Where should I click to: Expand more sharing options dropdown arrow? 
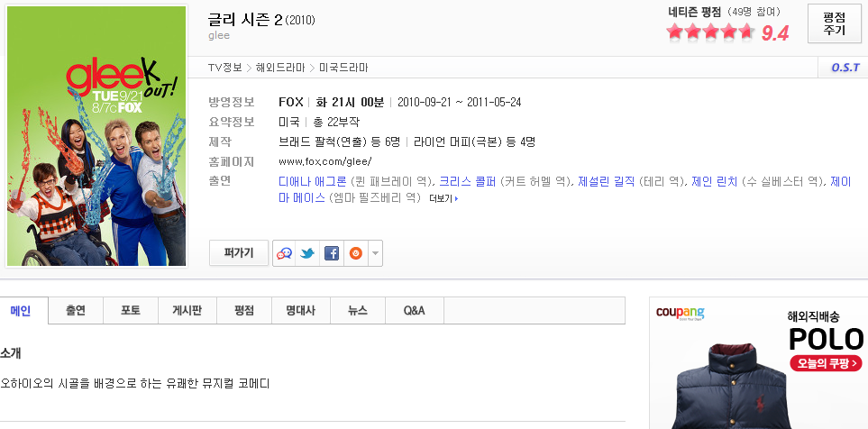point(375,253)
